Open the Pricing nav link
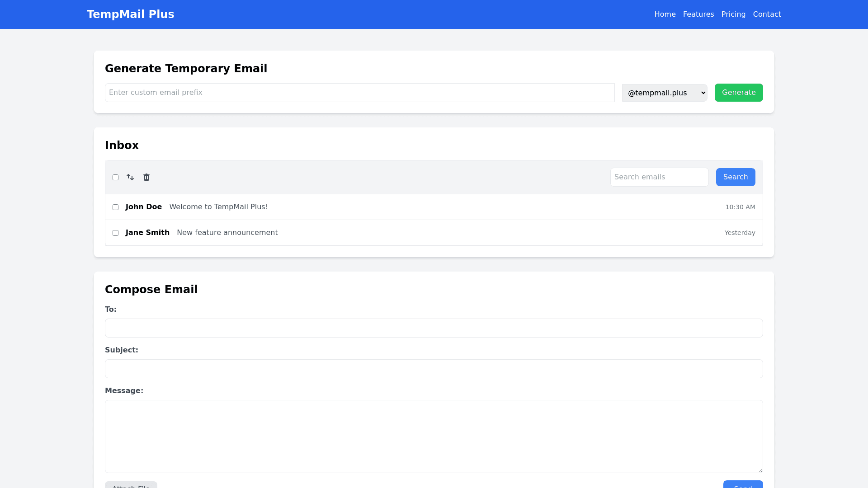868x488 pixels. point(733,14)
